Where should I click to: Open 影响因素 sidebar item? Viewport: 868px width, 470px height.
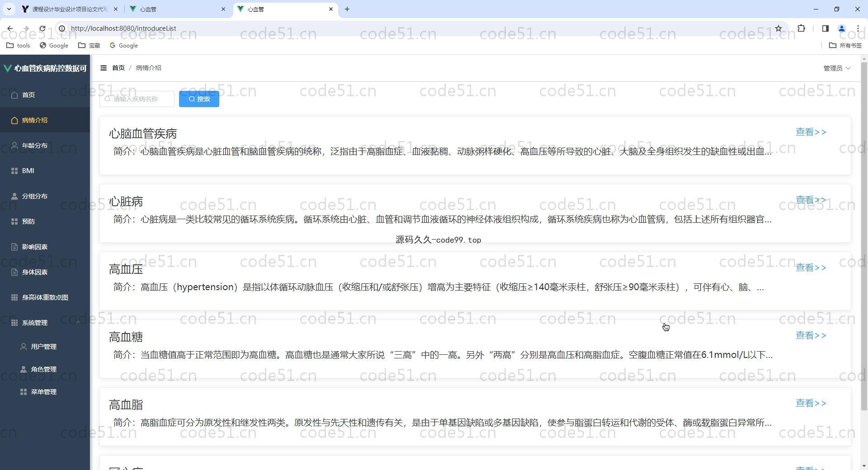[x=45, y=247]
